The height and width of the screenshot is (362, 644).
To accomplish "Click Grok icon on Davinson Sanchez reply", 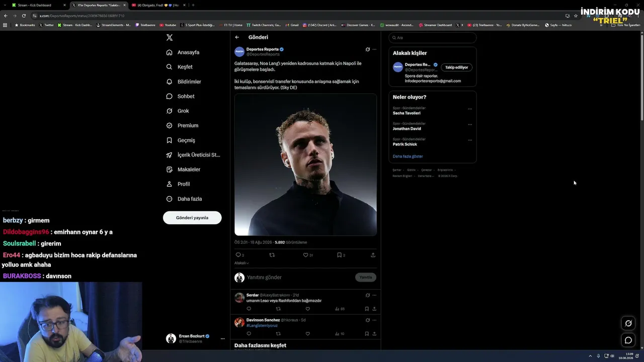I will click(x=368, y=320).
